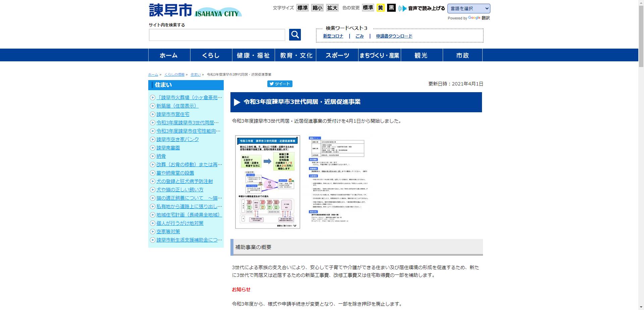The width and height of the screenshot is (644, 310).
Task: Click the ホーム breadcrumb link
Action: coord(153,74)
